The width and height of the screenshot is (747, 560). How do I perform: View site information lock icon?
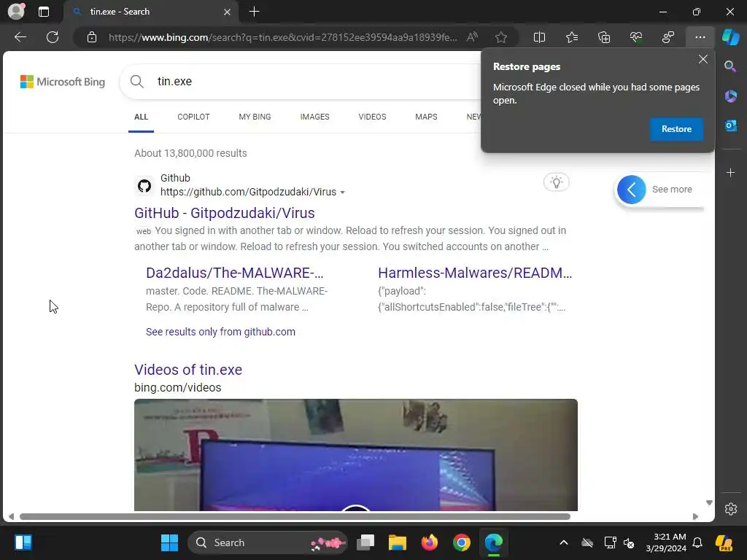(x=92, y=37)
